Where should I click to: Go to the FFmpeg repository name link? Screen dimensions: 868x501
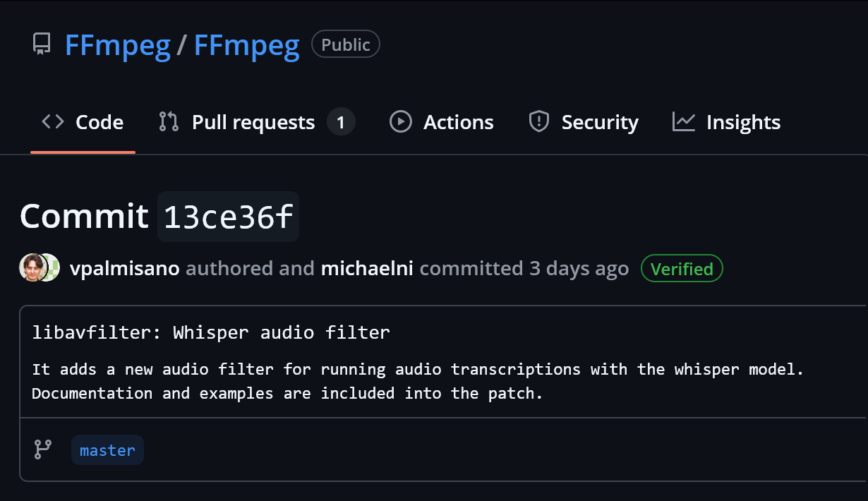[246, 45]
